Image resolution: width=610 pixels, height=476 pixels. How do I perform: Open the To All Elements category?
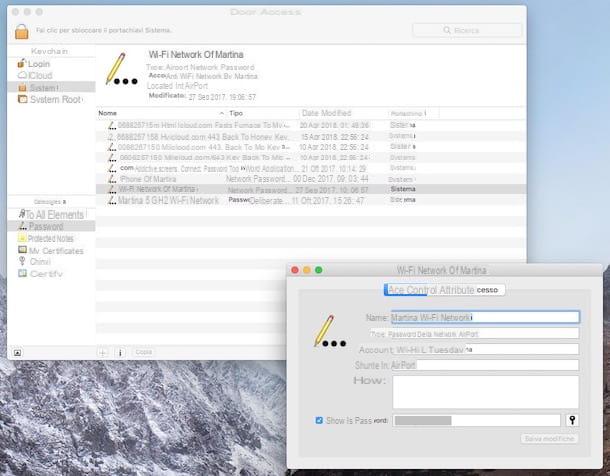click(51, 215)
